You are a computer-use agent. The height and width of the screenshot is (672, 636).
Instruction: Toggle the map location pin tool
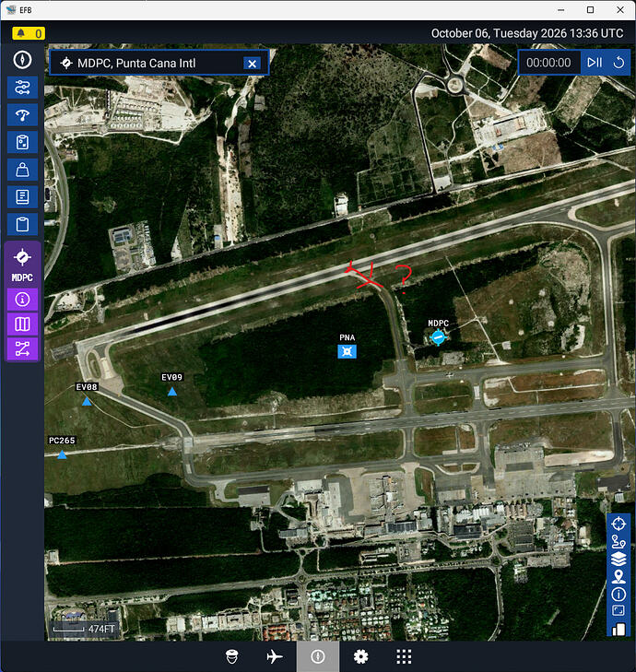point(618,577)
